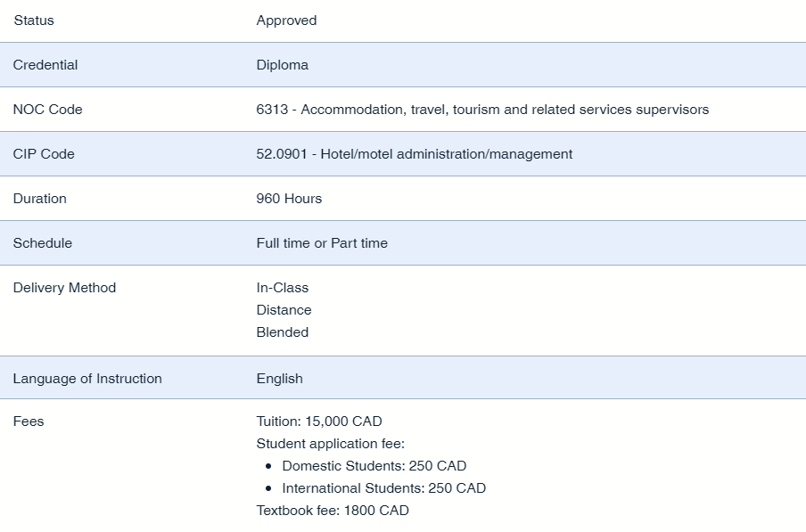The image size is (806, 532).
Task: Click the In-Class delivery option
Action: [x=282, y=288]
